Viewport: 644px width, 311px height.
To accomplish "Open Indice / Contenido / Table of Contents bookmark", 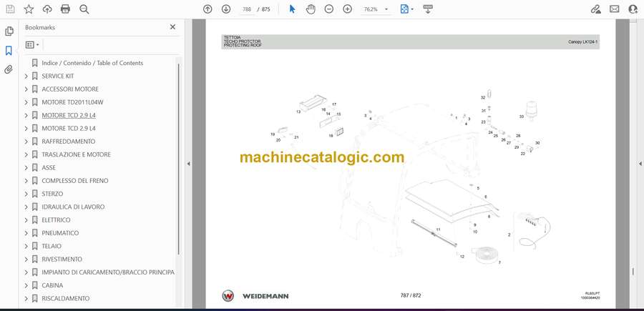I will tap(92, 63).
